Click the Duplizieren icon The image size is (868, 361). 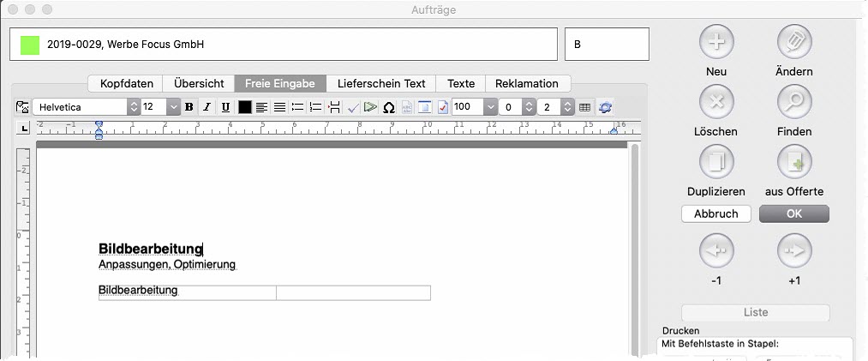point(716,162)
